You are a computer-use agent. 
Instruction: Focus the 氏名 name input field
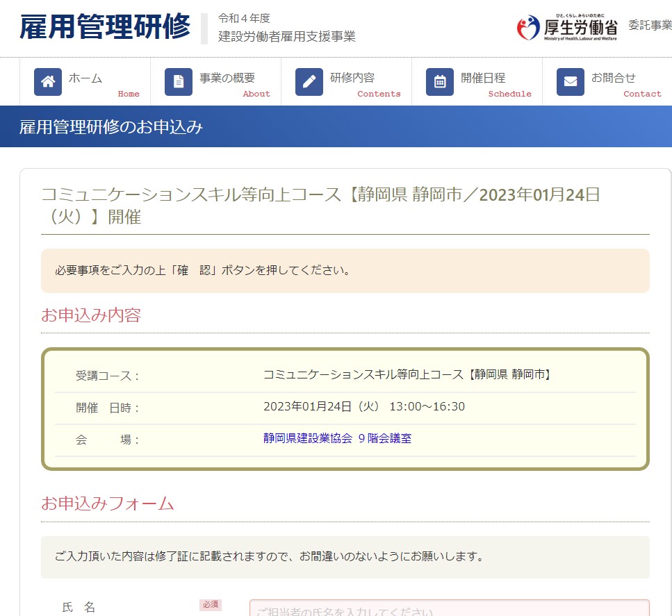tap(449, 608)
